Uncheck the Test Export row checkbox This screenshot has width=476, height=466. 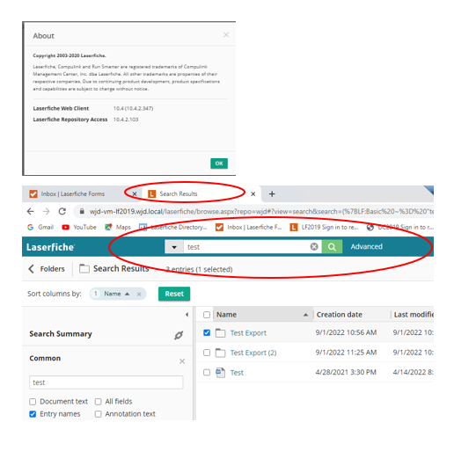207,333
